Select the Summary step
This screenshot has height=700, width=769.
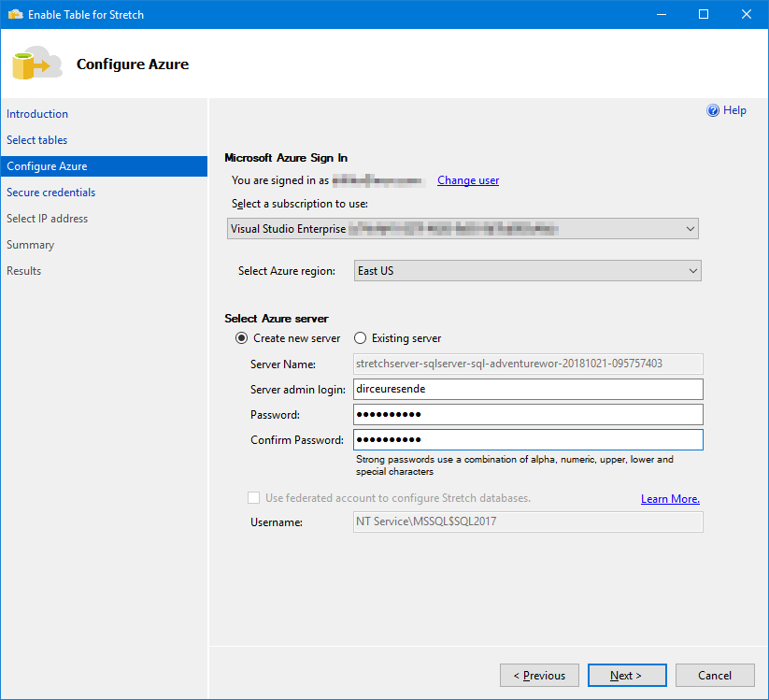point(31,245)
